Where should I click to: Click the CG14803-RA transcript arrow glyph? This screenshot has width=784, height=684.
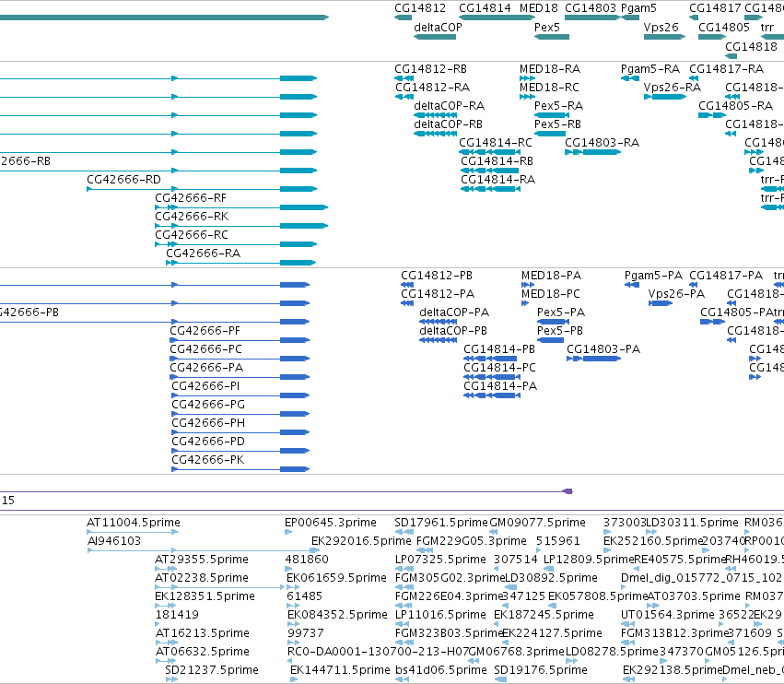(x=593, y=152)
